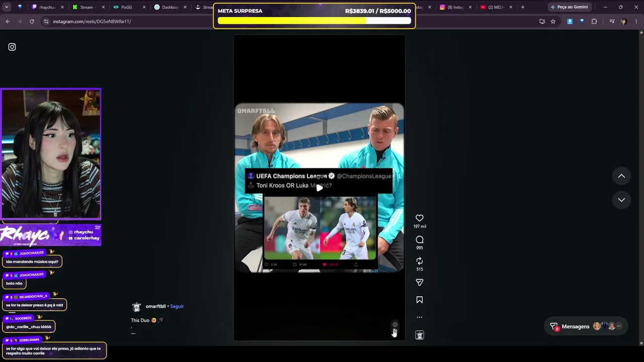Open the Chrome profile avatar
Screen dimensions: 644x362
pos(624,22)
